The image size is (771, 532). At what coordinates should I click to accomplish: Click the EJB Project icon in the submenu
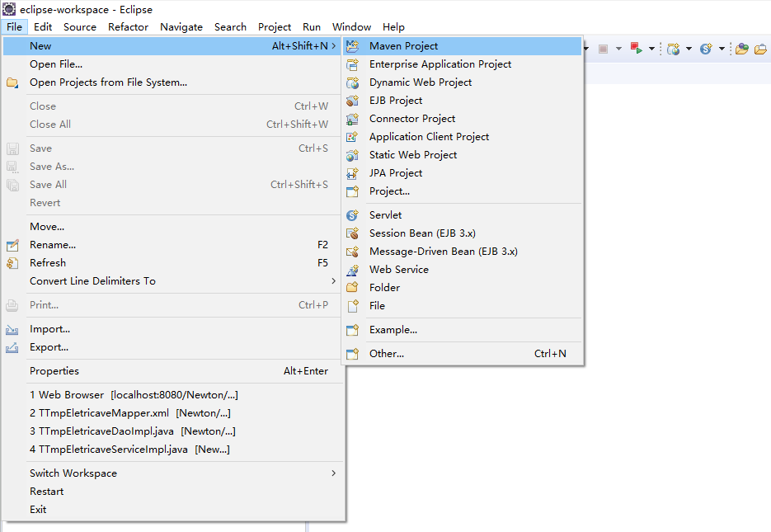(x=353, y=100)
